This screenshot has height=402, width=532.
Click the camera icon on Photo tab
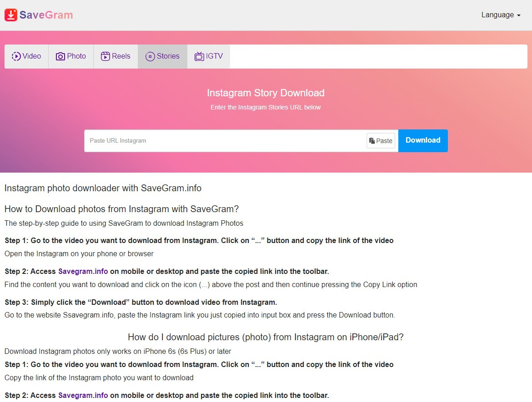(x=60, y=56)
